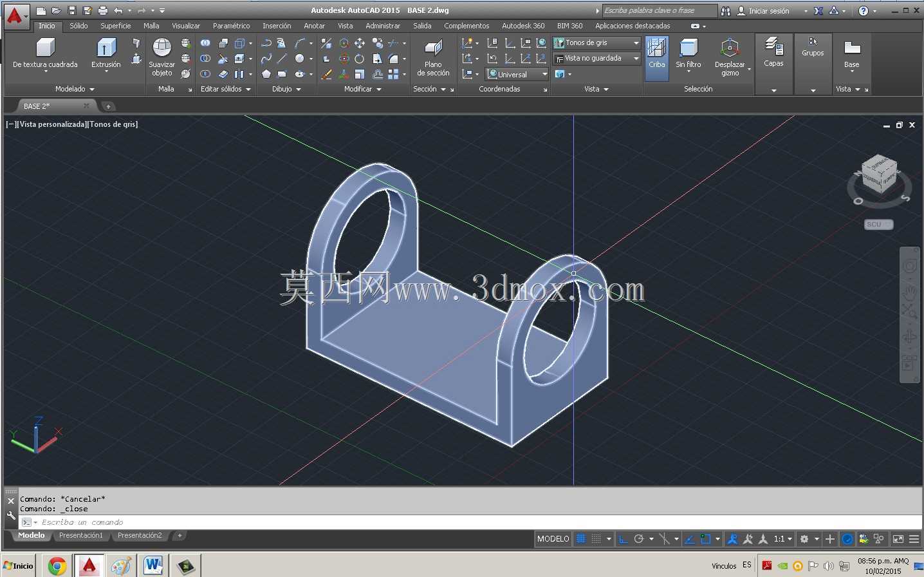Click the Move tool in Modificar panel
924x577 pixels.
tap(360, 43)
